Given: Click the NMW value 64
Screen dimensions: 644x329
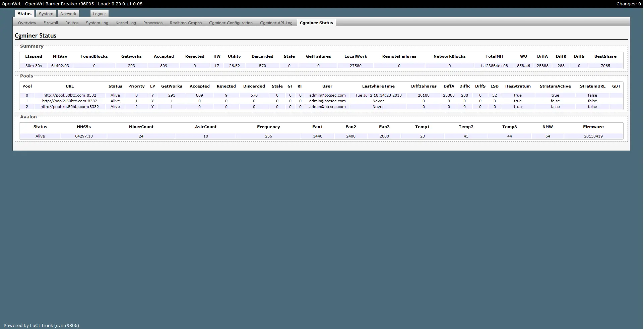Looking at the screenshot, I should (x=548, y=136).
